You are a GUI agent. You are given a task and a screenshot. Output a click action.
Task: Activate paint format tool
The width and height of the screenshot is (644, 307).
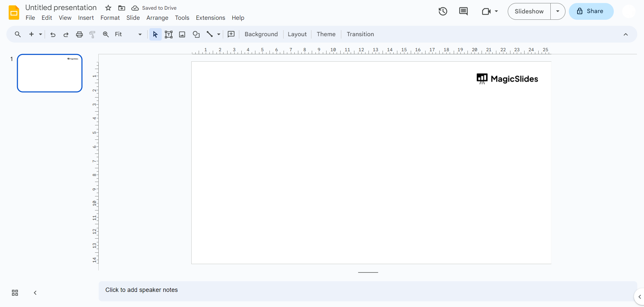[92, 34]
